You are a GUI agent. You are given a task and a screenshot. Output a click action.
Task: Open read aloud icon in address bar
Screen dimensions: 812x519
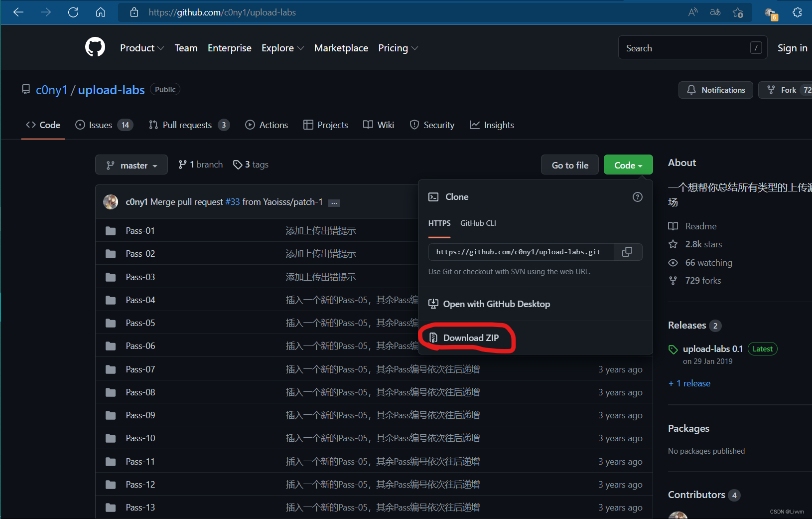[693, 12]
